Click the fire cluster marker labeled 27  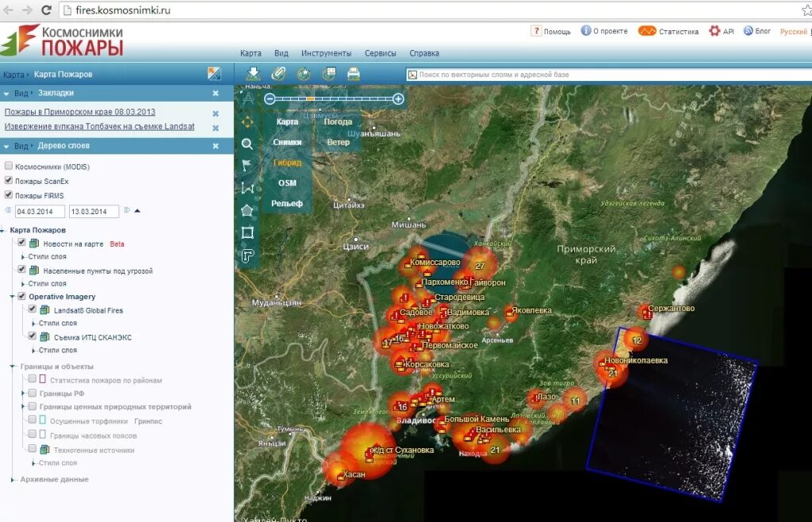click(x=480, y=266)
